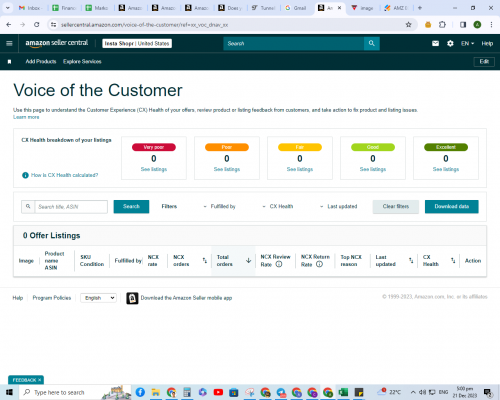
Task: Open Excel from the taskbar
Action: tap(343, 392)
